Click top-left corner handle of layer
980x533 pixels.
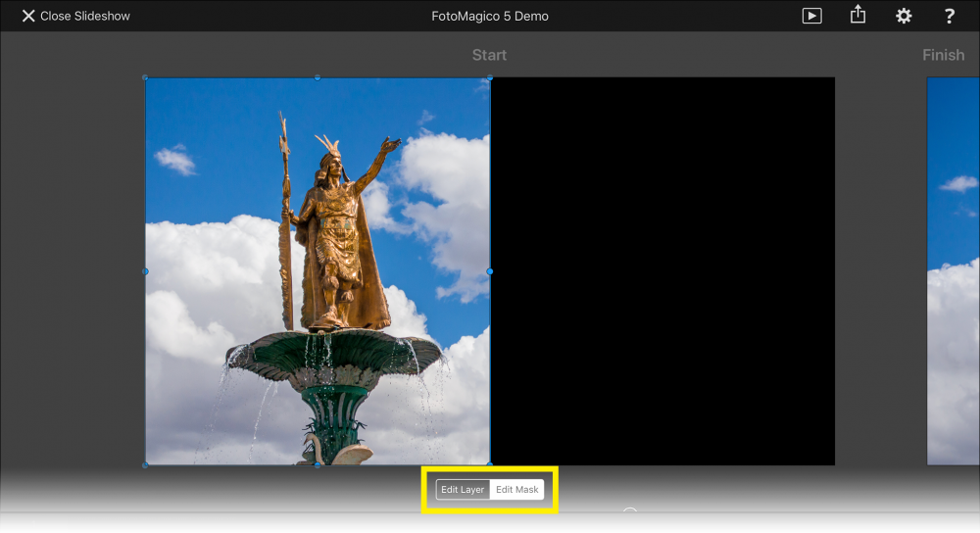pos(146,77)
